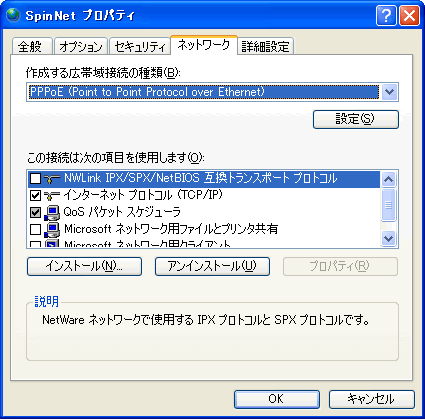Uncheck インターネット プロトコル (TCP/IP) checkbox
425x419 pixels.
tap(35, 195)
